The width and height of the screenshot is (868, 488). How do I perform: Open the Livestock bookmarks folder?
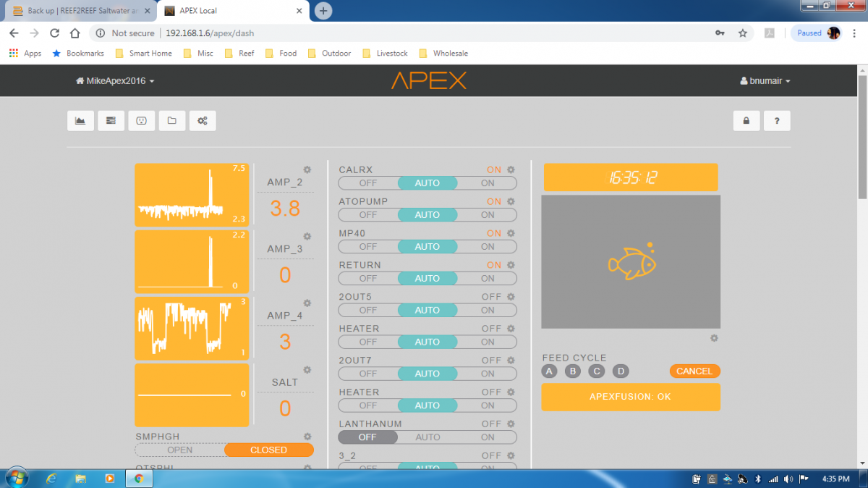point(385,53)
